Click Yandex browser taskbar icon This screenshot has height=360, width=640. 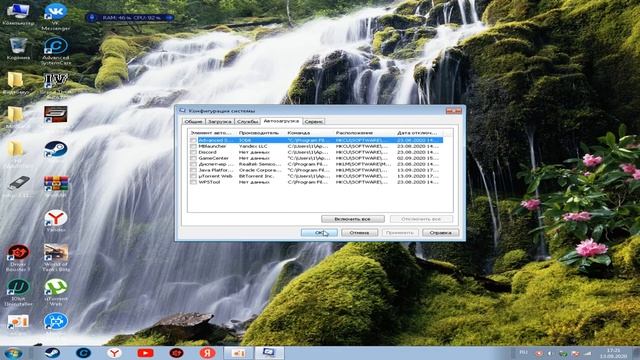114,353
